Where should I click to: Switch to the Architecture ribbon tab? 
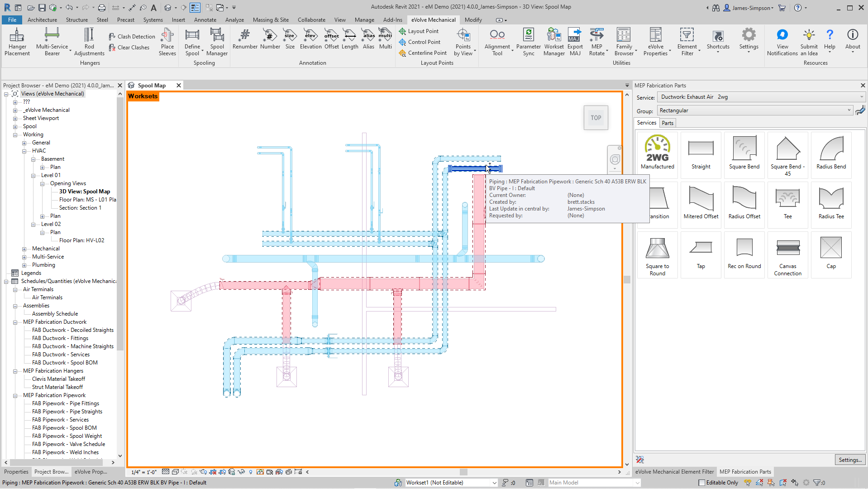point(42,20)
